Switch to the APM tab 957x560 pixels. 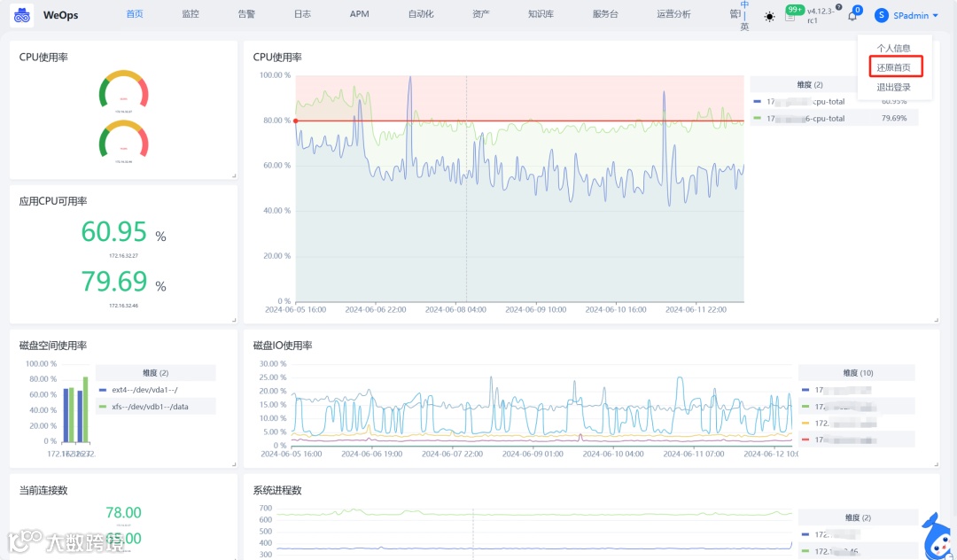click(360, 13)
